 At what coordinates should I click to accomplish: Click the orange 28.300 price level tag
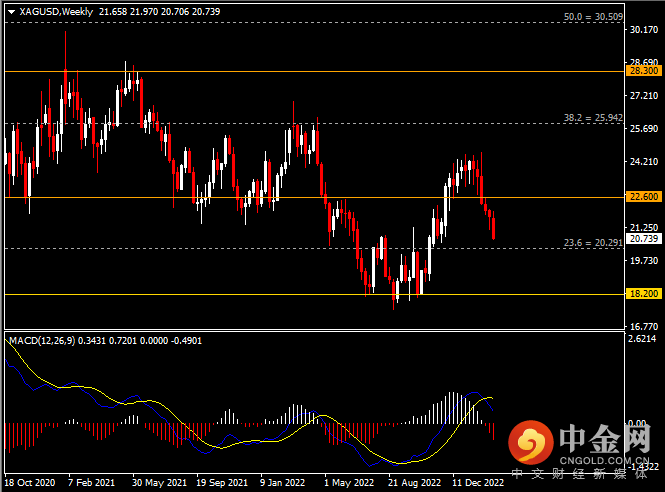pos(641,71)
